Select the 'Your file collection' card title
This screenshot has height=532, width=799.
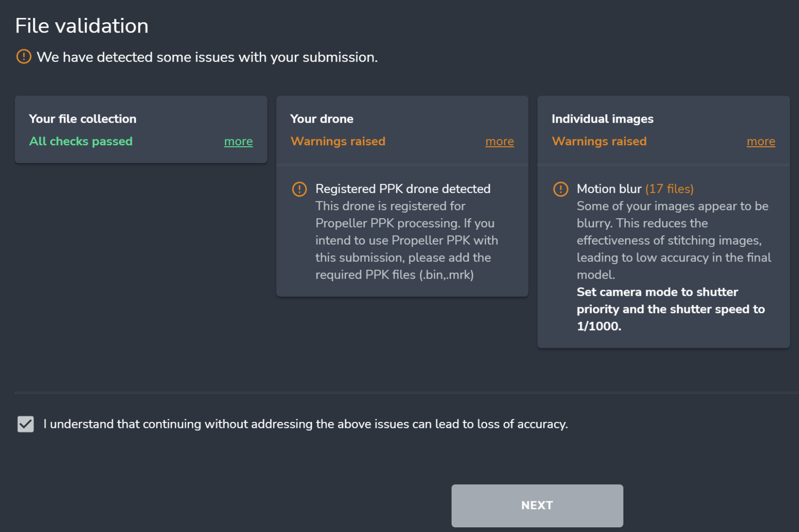[83, 119]
